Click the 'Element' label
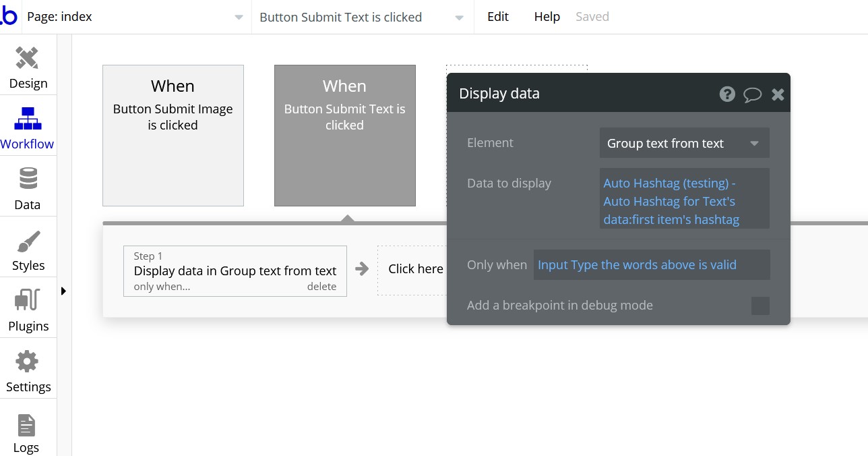 (490, 143)
